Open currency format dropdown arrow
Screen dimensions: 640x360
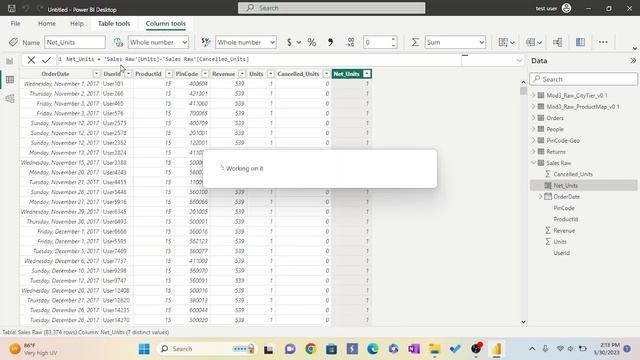[x=299, y=42]
